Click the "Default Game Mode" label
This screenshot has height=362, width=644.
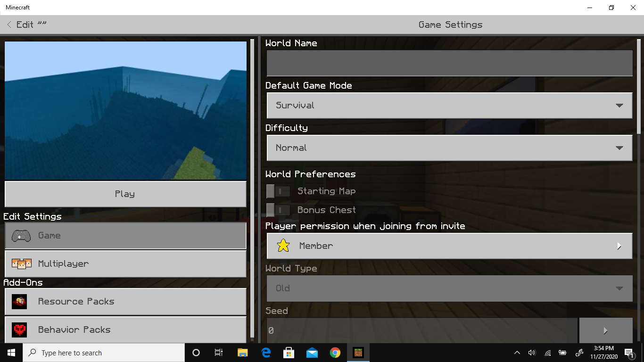point(309,86)
